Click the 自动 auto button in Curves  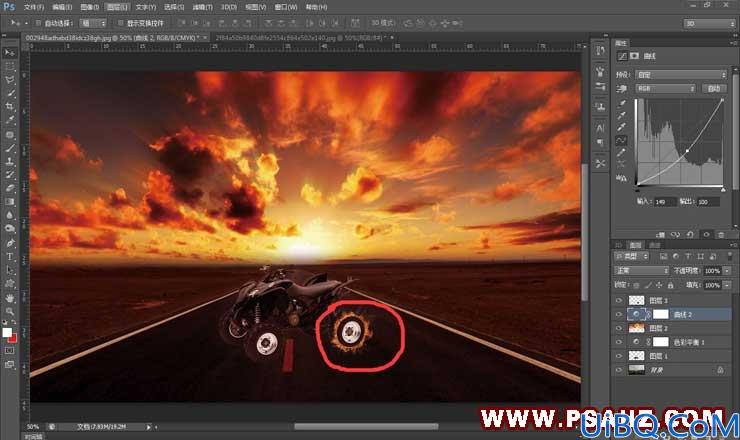[714, 88]
